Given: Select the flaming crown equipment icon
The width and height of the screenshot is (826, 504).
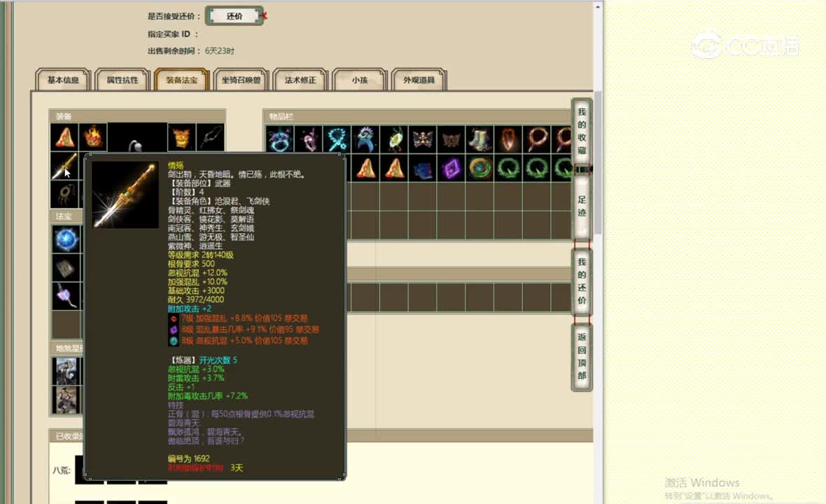Looking at the screenshot, I should [93, 137].
